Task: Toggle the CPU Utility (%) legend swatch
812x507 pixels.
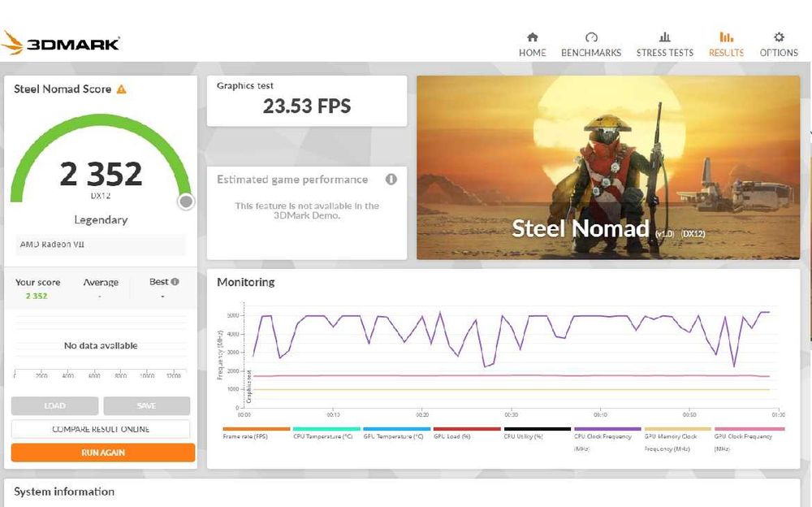Action: (537, 429)
